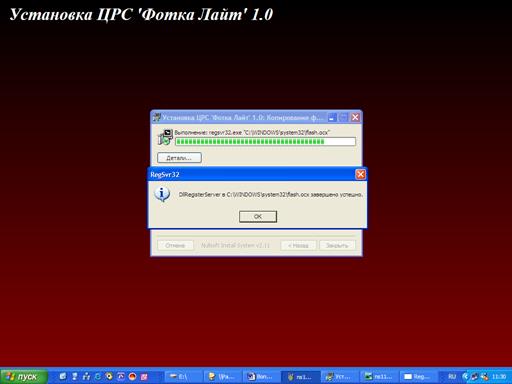512x384 pixels.
Task: Click the red-orange circle quick launch icon
Action: 132,377
